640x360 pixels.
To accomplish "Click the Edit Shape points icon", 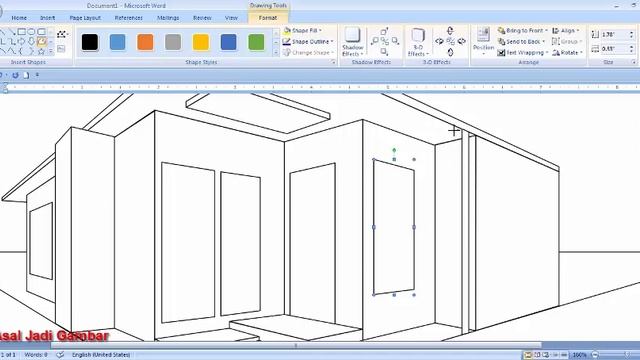I will click(x=62, y=34).
